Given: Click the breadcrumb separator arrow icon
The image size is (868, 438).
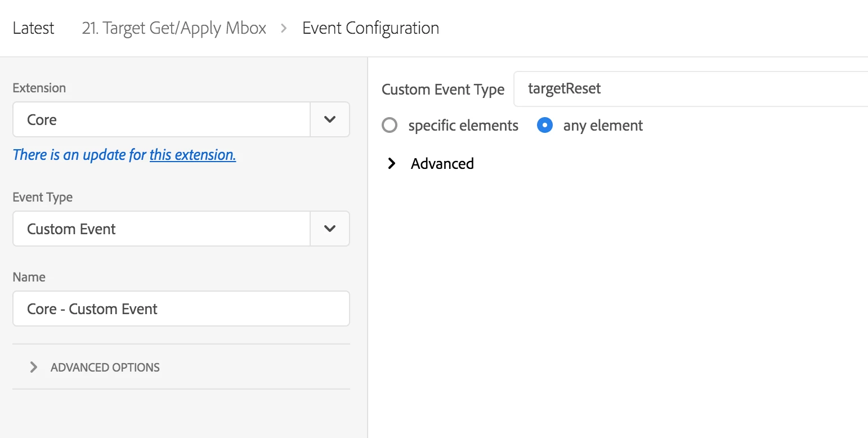Looking at the screenshot, I should (x=284, y=28).
